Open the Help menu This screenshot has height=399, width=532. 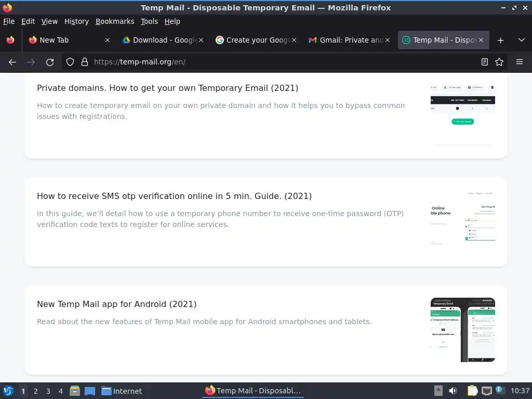point(172,21)
